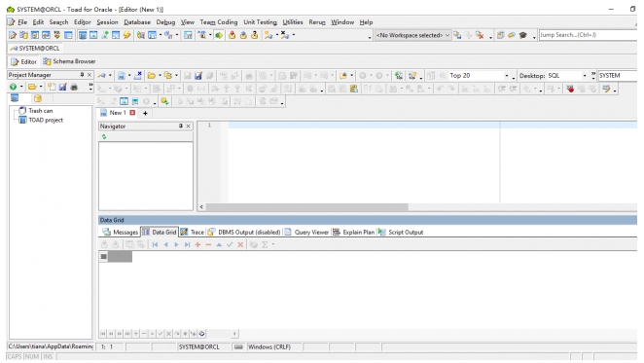Expand the overflow chevron in the Project Manager toolbar
The image size is (644, 363).
[90, 87]
